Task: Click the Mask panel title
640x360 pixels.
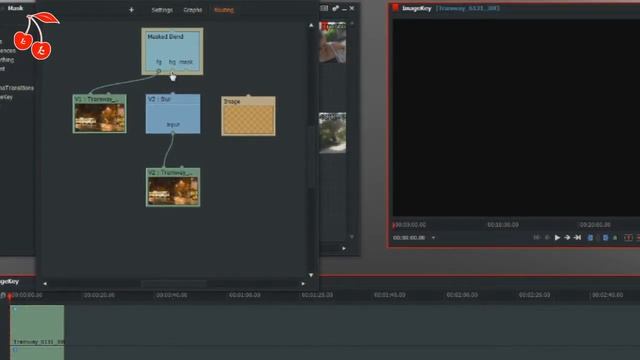Action: (x=16, y=8)
